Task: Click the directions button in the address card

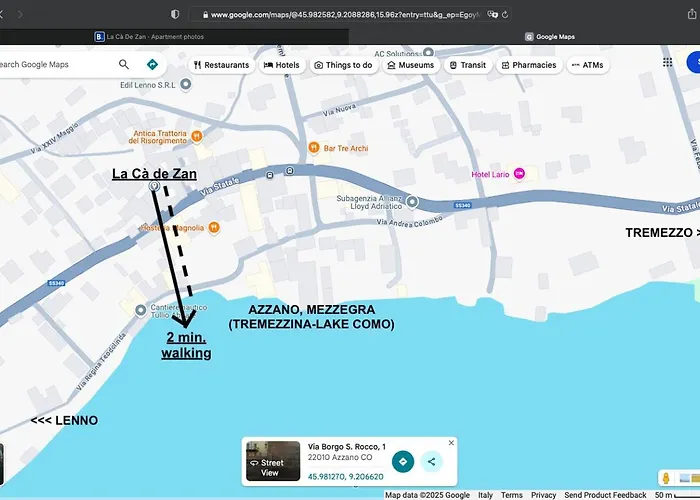Action: coord(402,461)
